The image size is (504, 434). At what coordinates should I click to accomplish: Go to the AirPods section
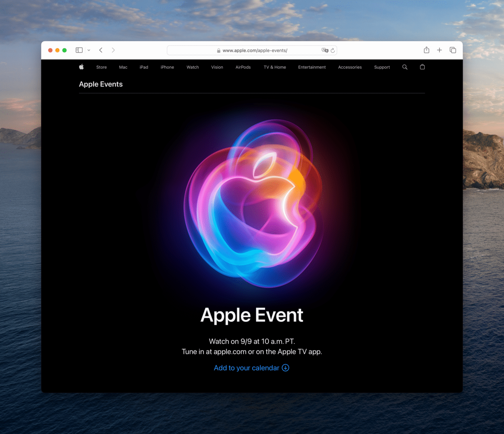pos(243,67)
